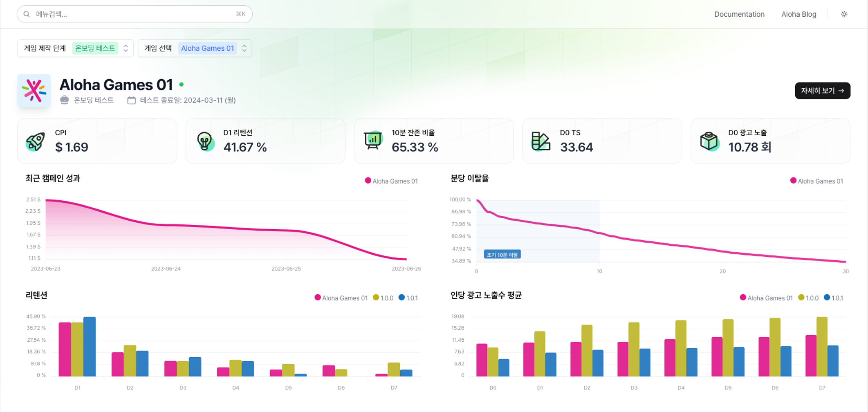
Task: Click the lightbulb icon for D1 retention
Action: tap(204, 141)
